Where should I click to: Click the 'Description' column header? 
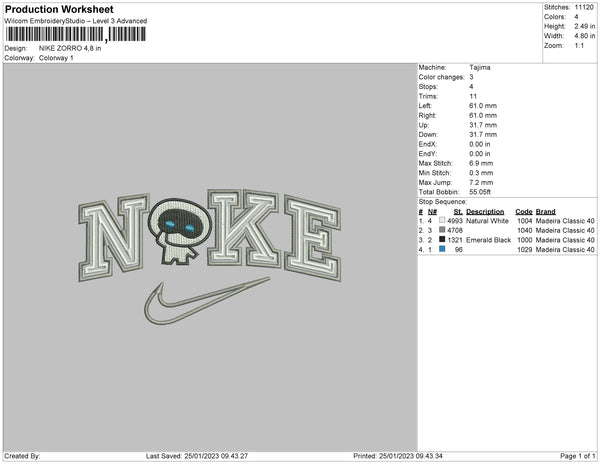click(x=485, y=212)
